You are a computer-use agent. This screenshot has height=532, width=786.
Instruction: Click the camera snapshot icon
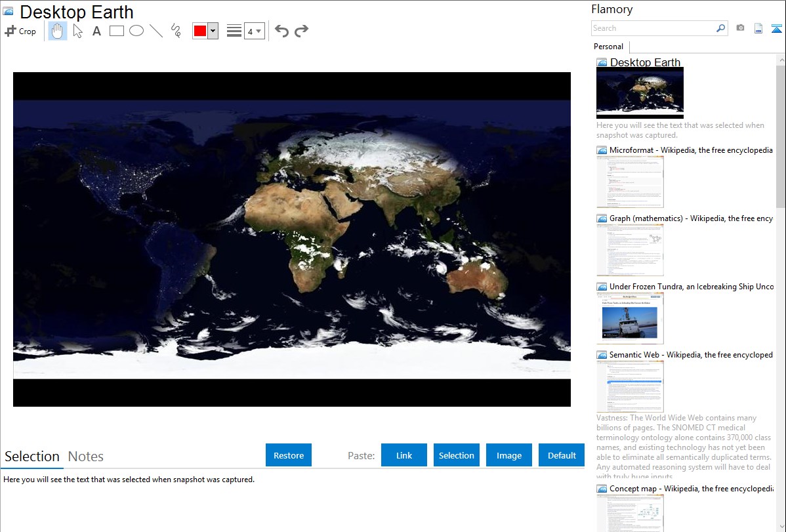pos(740,28)
